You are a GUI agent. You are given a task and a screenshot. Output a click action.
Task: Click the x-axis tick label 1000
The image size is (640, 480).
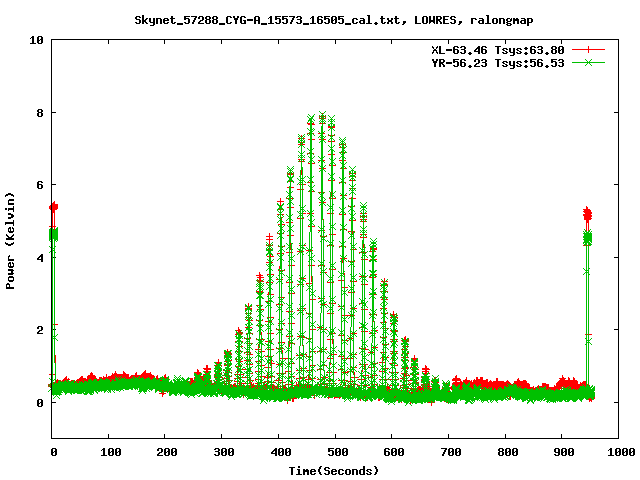pyautogui.click(x=621, y=452)
